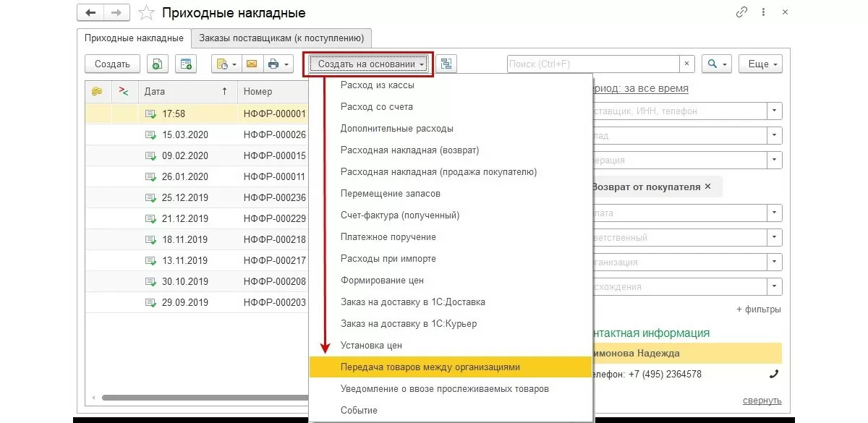Expand the warehouse filter dropdown arrow
The image size is (868, 423).
775,136
